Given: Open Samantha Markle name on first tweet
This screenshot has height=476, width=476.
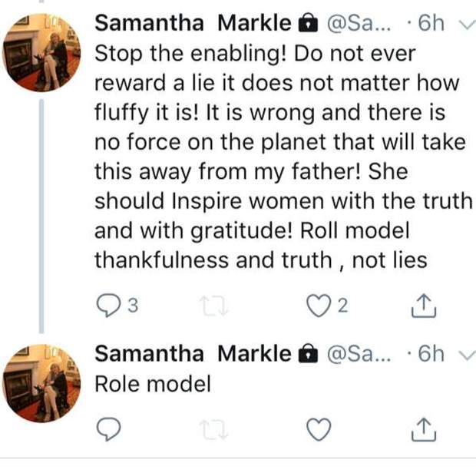Looking at the screenshot, I should [x=192, y=23].
